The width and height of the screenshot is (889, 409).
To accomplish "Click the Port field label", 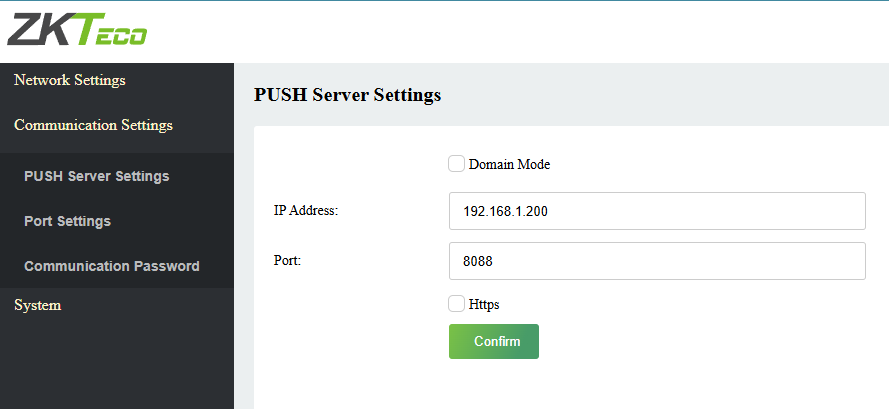I will pyautogui.click(x=288, y=261).
